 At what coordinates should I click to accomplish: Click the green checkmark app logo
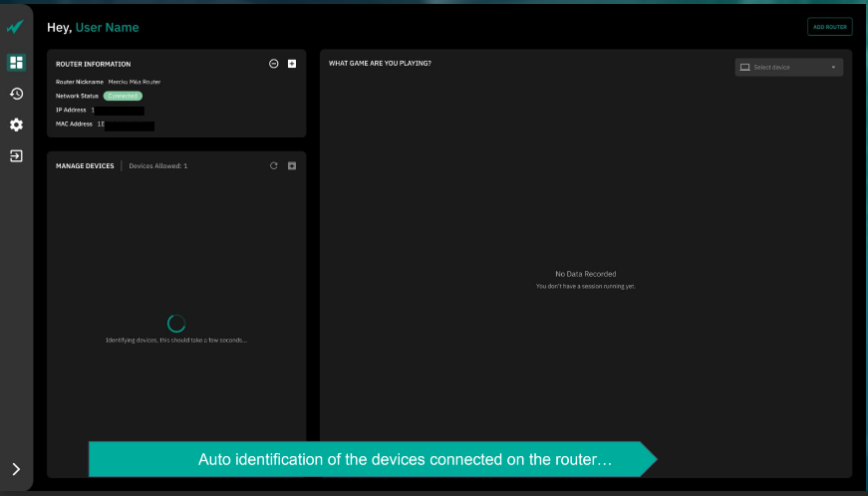(16, 27)
